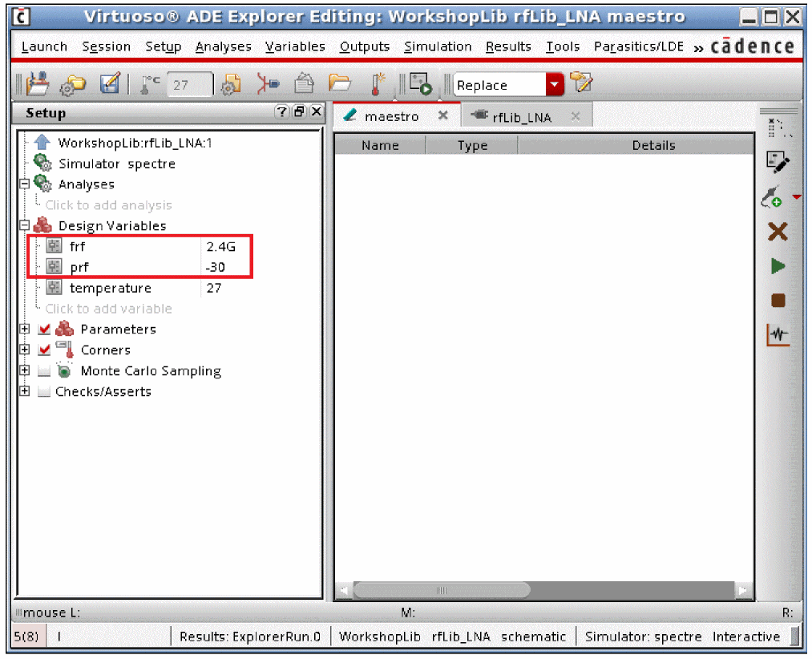The width and height of the screenshot is (812, 659).
Task: Click the run simulation with plot icon
Action: pos(421,84)
